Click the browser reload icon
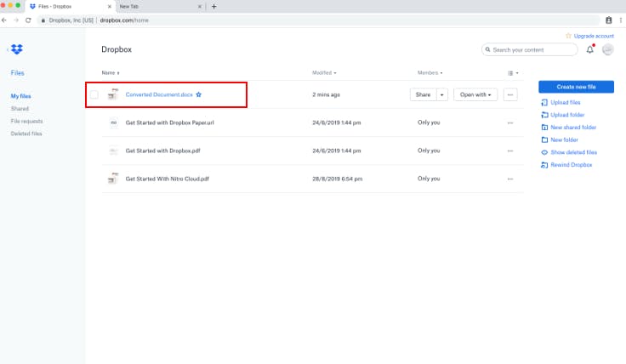Image resolution: width=626 pixels, height=364 pixels. pos(28,19)
